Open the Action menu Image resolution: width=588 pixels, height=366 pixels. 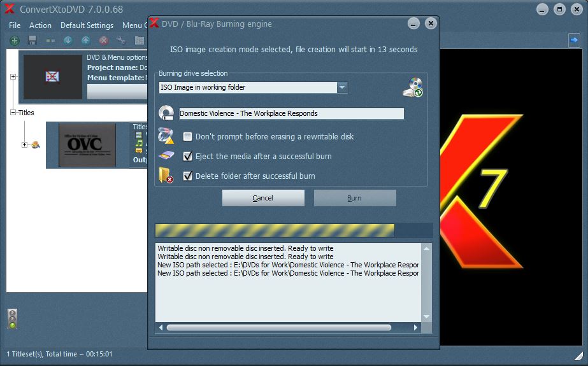point(40,25)
